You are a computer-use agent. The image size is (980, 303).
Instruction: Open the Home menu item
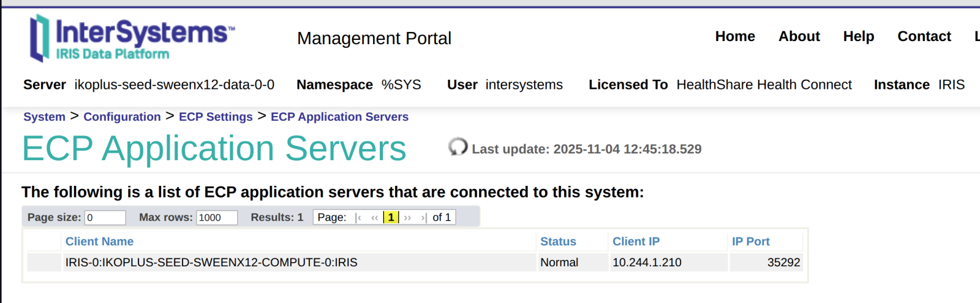tap(735, 37)
